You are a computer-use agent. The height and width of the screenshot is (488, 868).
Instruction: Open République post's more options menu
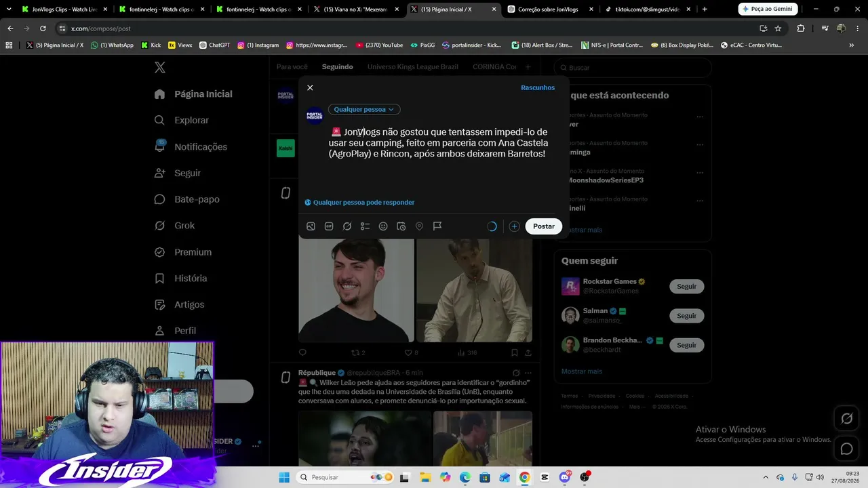(528, 373)
